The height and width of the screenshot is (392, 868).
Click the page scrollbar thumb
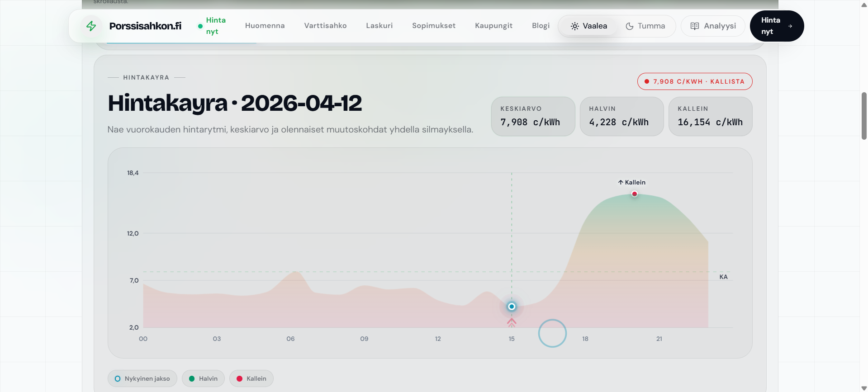pos(864,116)
